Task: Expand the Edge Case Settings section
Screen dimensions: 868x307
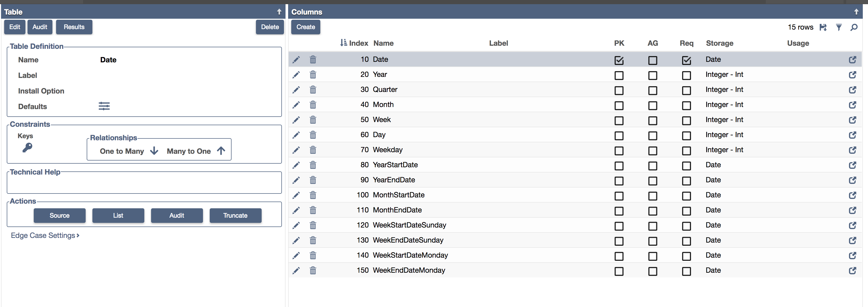Action: 45,235
